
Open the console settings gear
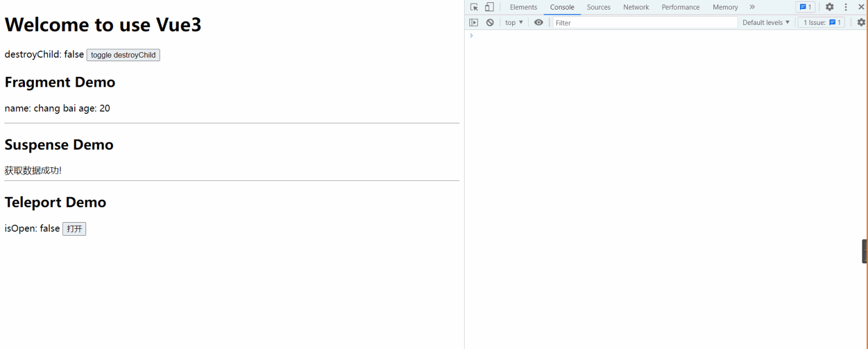click(x=861, y=23)
